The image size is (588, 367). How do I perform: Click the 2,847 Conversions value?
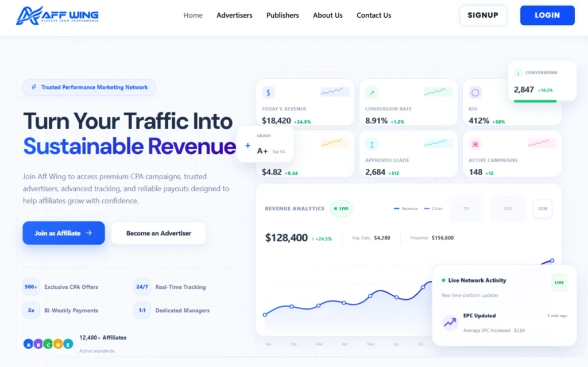pos(524,90)
